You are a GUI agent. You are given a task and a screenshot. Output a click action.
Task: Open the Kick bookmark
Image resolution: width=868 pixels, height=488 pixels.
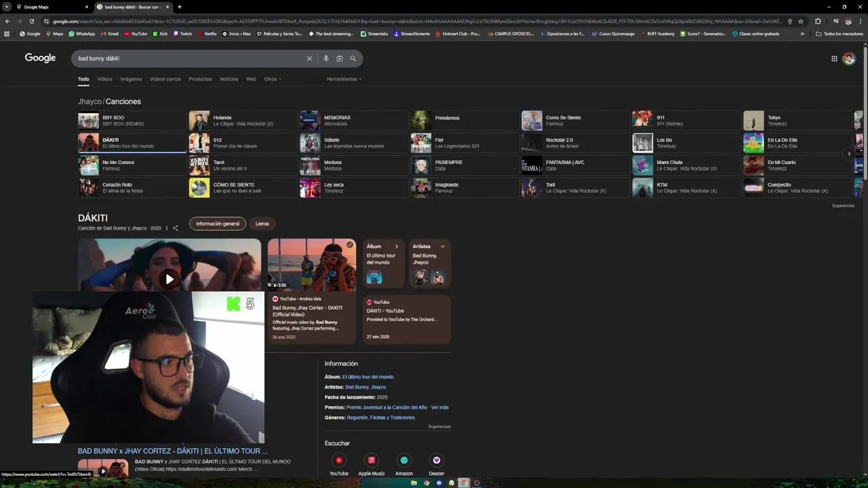tap(160, 34)
